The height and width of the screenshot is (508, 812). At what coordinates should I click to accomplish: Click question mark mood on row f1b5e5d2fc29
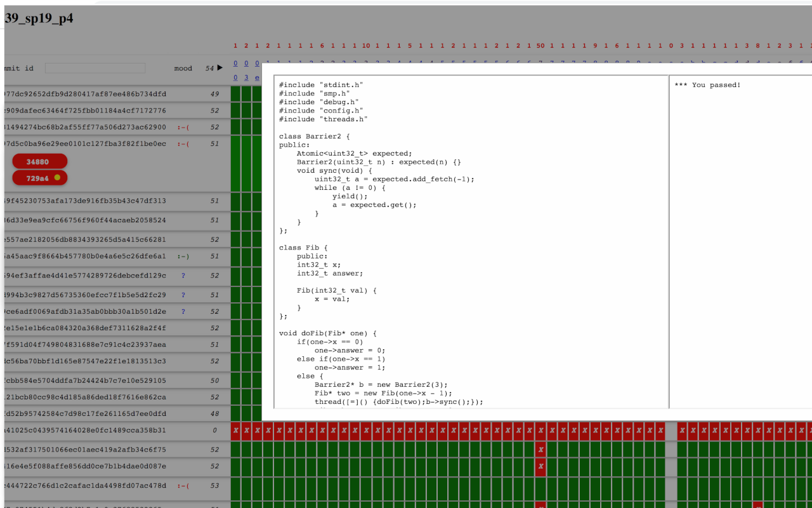[183, 295]
